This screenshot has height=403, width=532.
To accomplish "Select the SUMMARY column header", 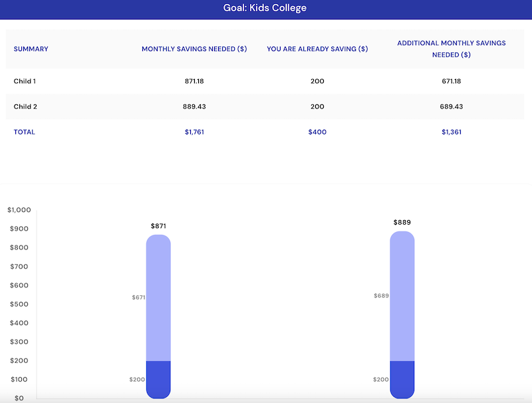I will pos(31,49).
